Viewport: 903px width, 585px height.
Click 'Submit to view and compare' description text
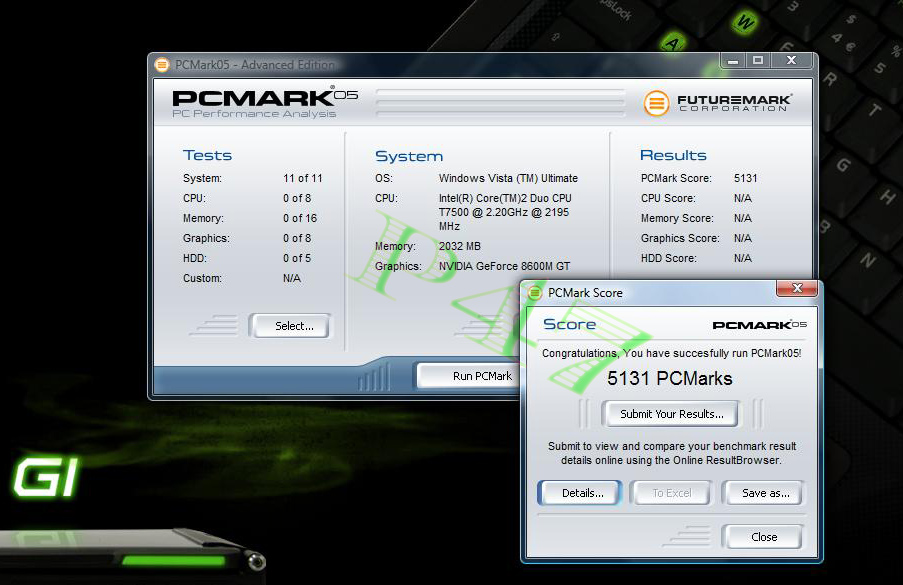[671, 453]
